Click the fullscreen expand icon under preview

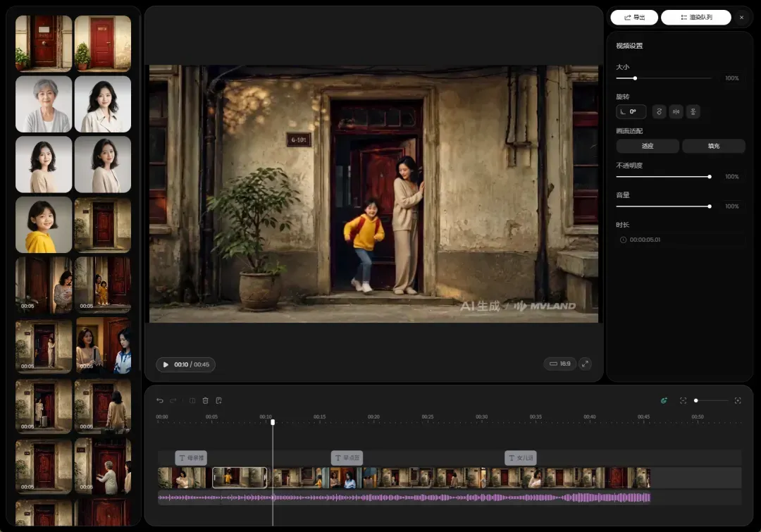click(x=586, y=364)
